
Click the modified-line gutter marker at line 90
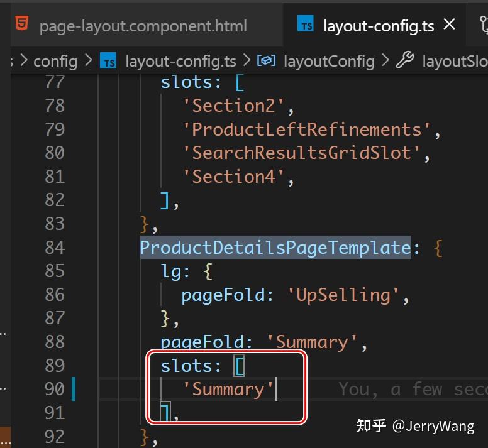[x=74, y=389]
